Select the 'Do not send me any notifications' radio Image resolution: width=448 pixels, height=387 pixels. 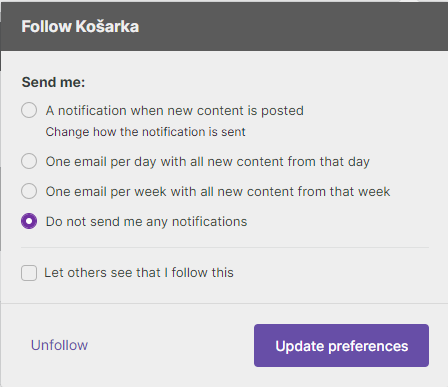point(29,221)
